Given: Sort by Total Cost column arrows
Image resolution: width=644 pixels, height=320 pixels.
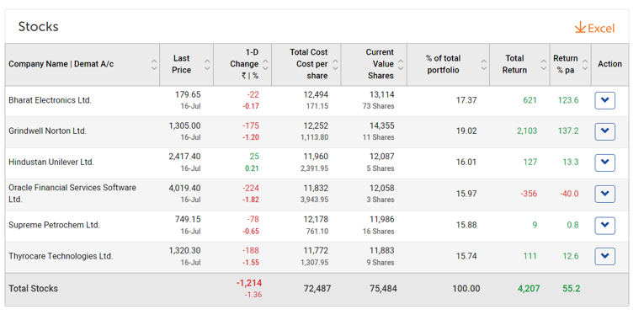Looking at the screenshot, I should coord(335,64).
